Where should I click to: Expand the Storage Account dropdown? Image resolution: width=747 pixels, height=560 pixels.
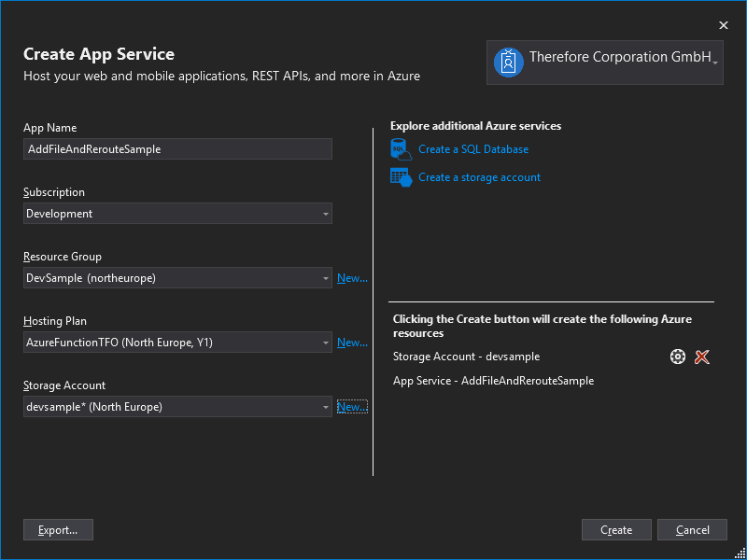click(326, 407)
